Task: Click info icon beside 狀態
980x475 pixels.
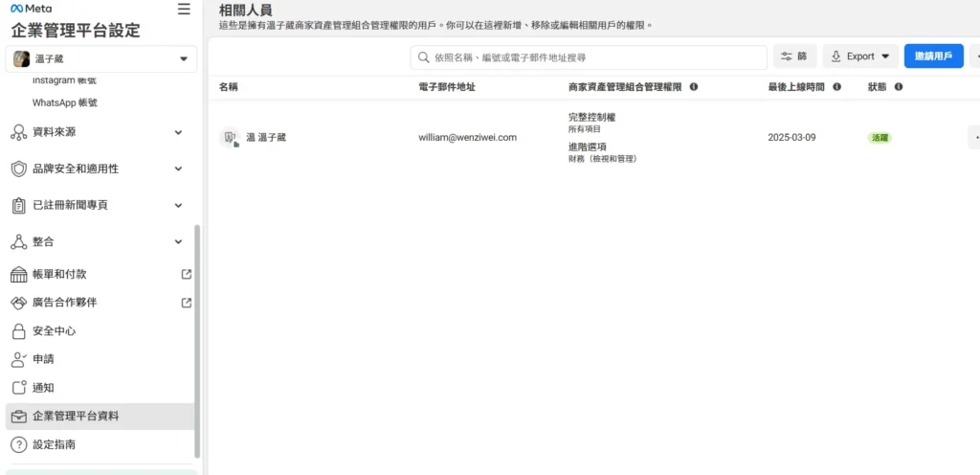Action: pos(898,87)
